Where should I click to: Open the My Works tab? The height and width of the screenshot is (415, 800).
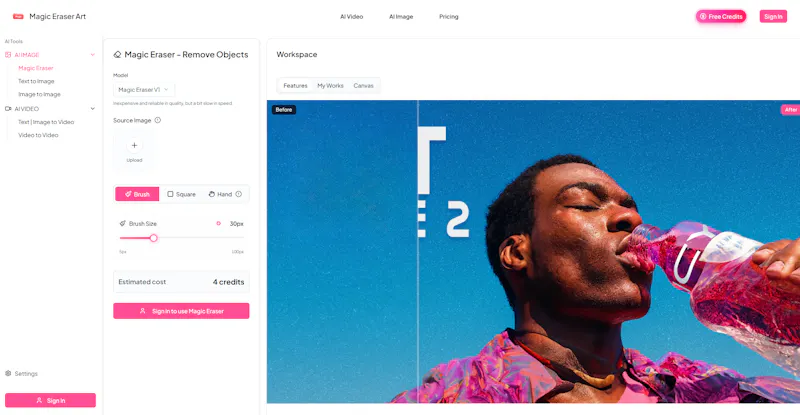330,86
